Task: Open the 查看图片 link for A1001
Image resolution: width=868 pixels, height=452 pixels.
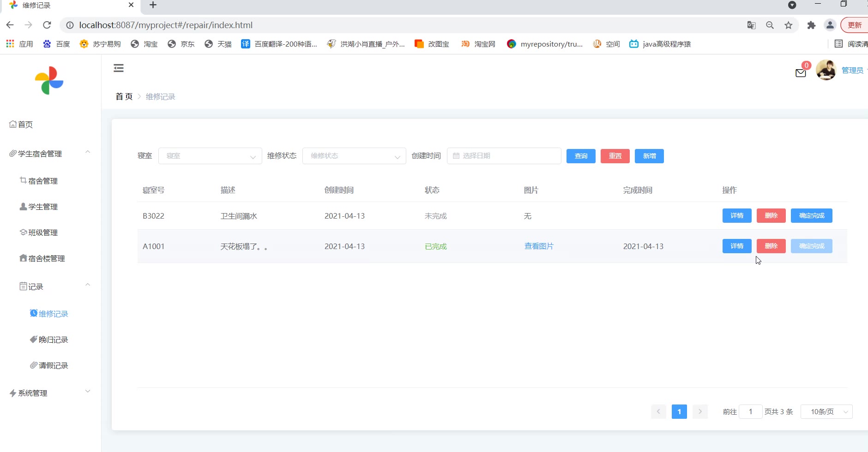Action: [539, 246]
